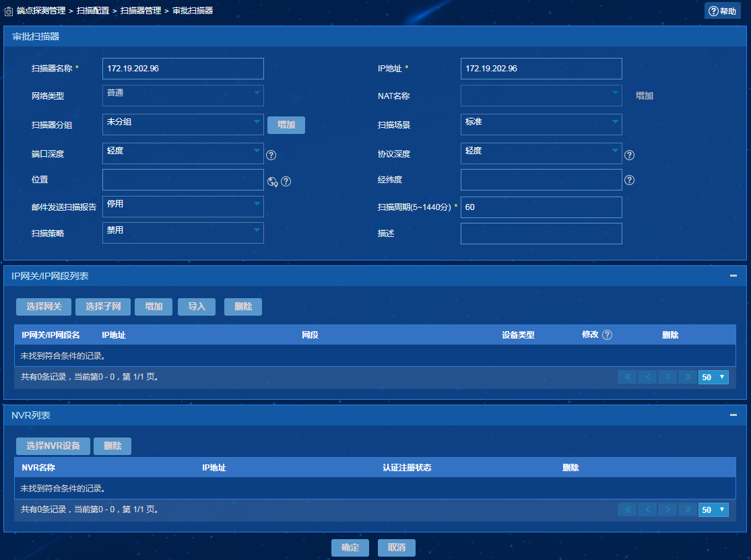Image resolution: width=751 pixels, height=560 pixels.
Task: Confirm with the 确定 button
Action: pos(350,548)
